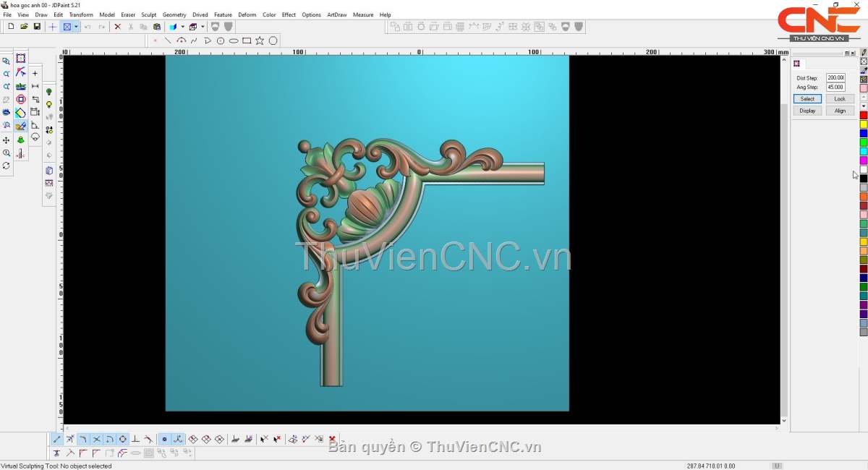Click the abc text tool icon
This screenshot has width=868, height=470.
(20, 86)
